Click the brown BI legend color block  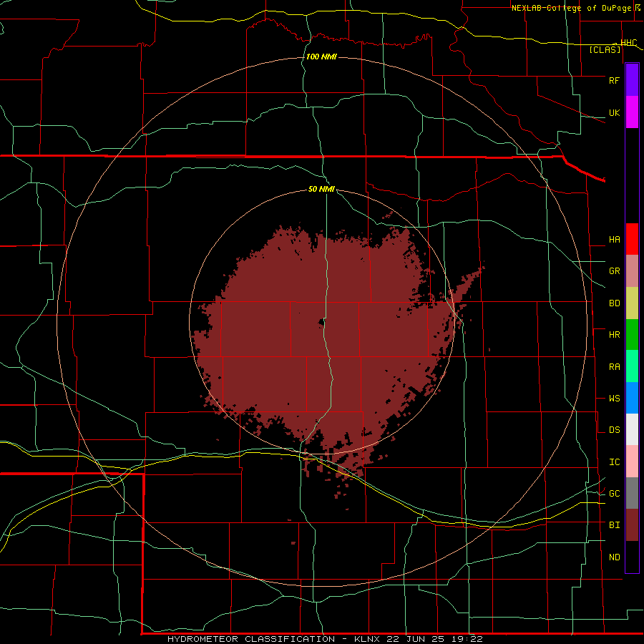632,525
